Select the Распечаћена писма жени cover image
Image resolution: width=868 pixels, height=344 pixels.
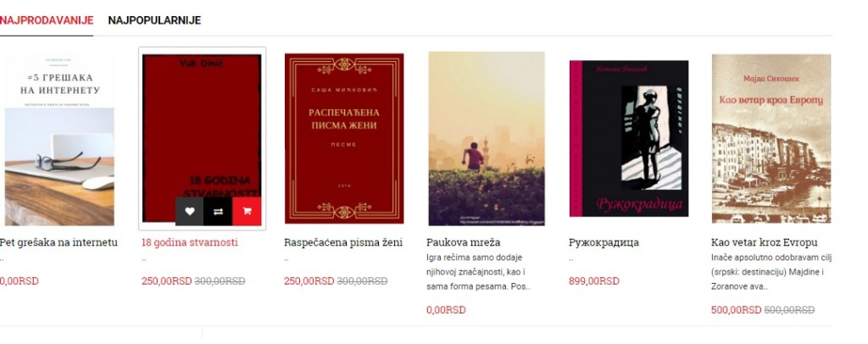tap(344, 138)
